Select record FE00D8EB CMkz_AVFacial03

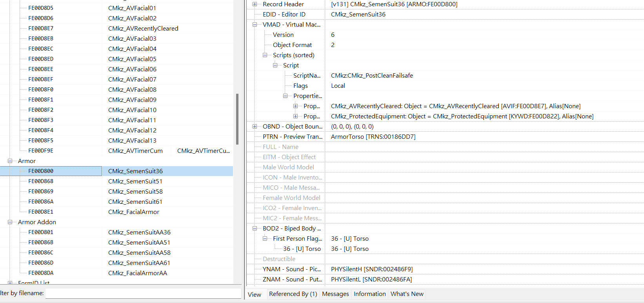click(x=116, y=39)
